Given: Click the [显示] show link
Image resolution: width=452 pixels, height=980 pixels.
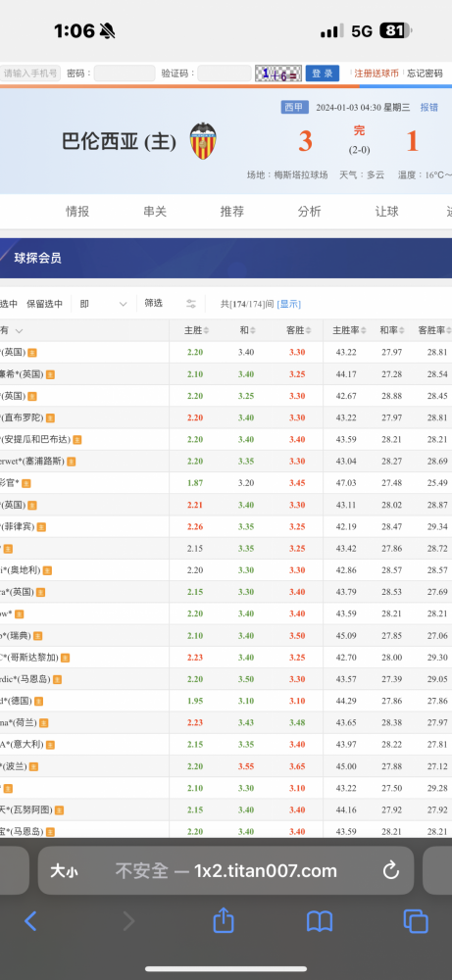Looking at the screenshot, I should (x=289, y=304).
